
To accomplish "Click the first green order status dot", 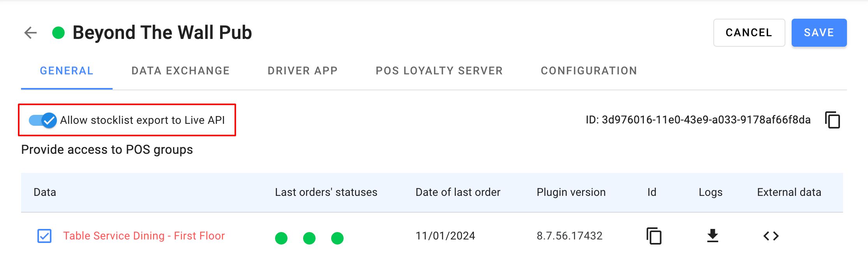I will tap(281, 238).
